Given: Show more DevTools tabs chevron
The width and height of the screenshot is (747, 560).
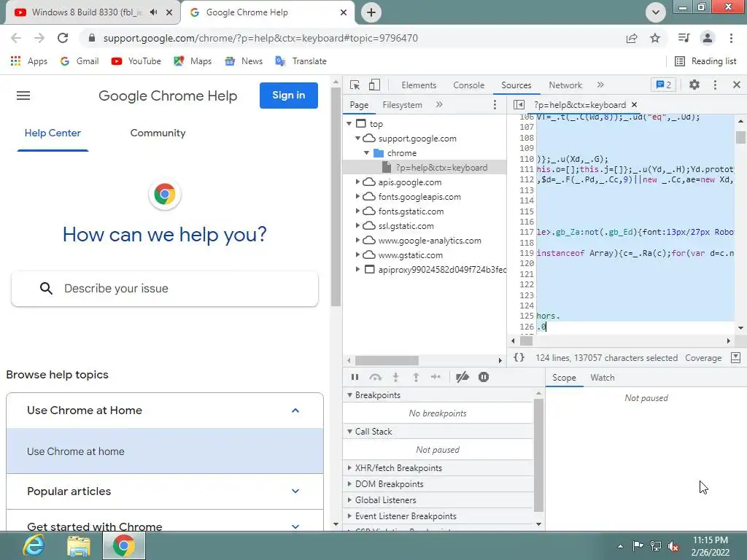Looking at the screenshot, I should [x=600, y=85].
